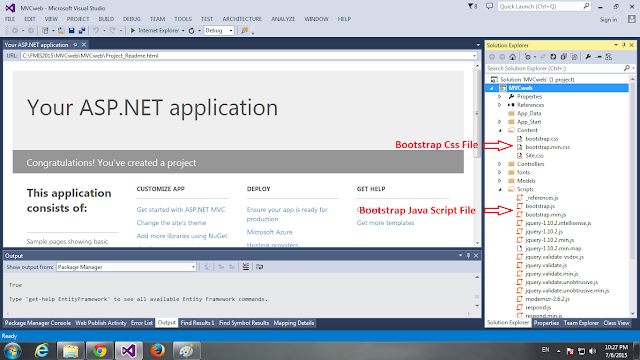The height and width of the screenshot is (360, 640).
Task: Open the URL address bar dropdown
Action: pos(474,56)
